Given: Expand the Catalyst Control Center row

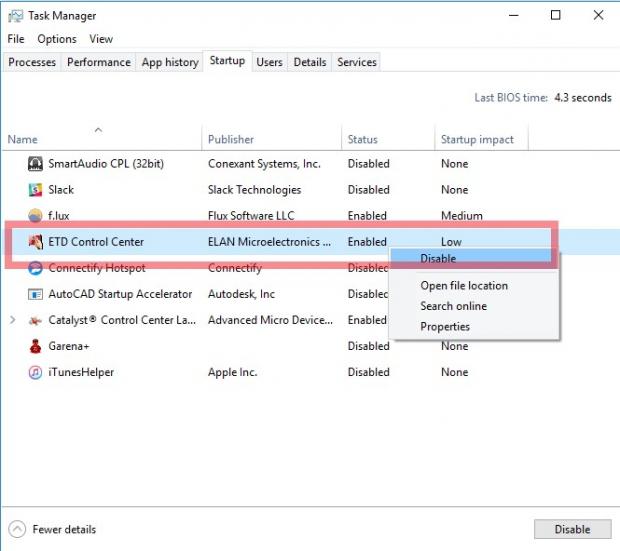Looking at the screenshot, I should click(13, 320).
